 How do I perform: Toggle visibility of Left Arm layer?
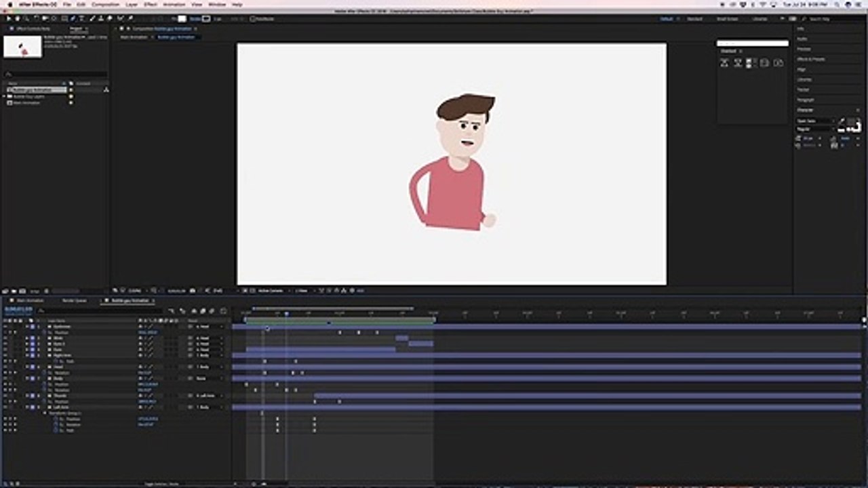click(5, 407)
